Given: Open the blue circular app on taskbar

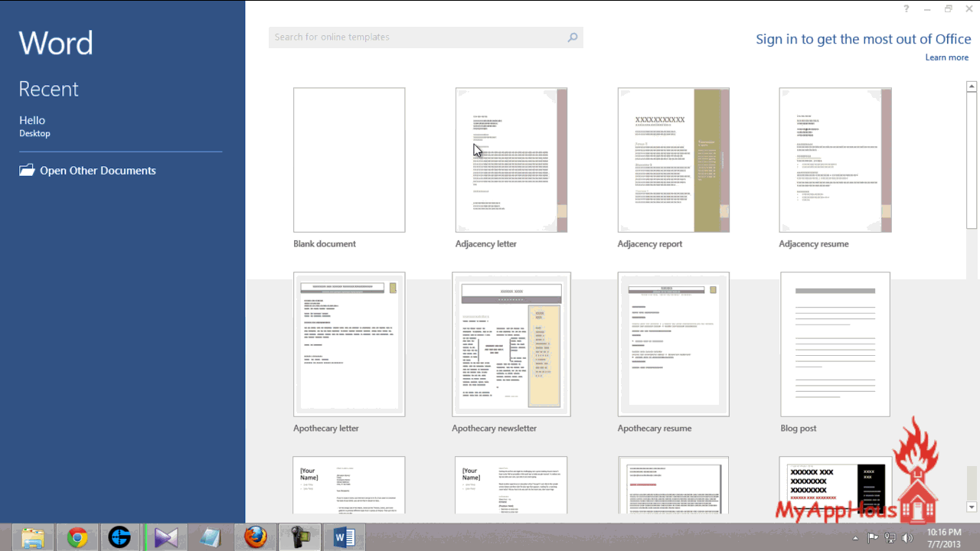Looking at the screenshot, I should click(120, 538).
